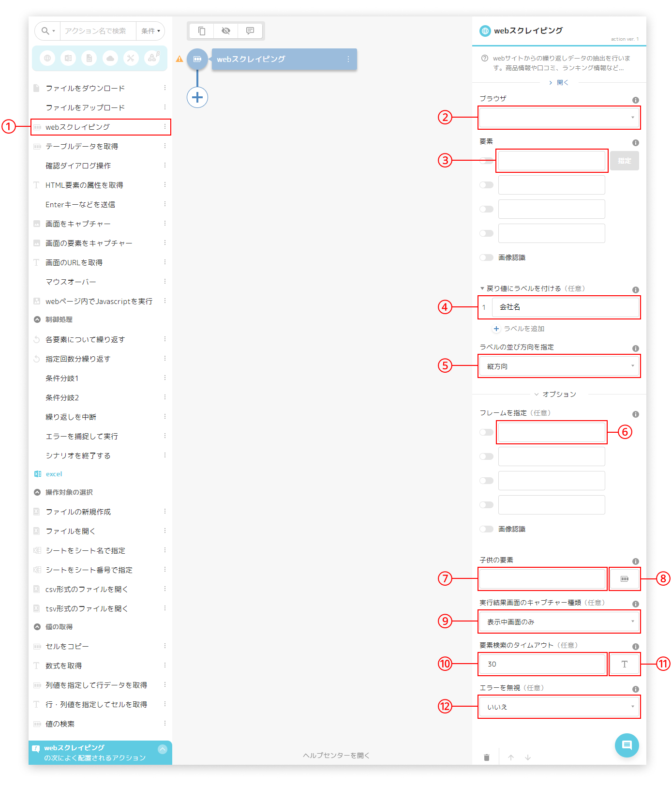Enable the first フレームを指定 row toggle
672x788 pixels.
point(486,432)
